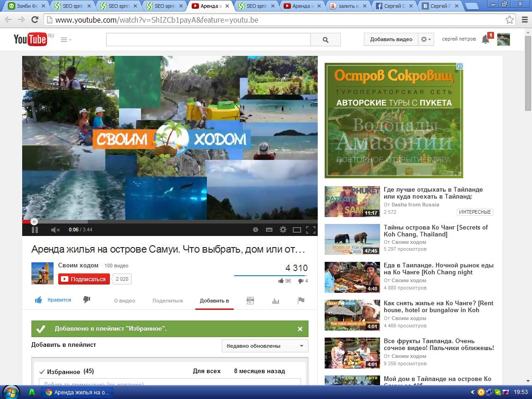Click the search magnifier button
Viewport: 532px width, 399px height.
326,40
